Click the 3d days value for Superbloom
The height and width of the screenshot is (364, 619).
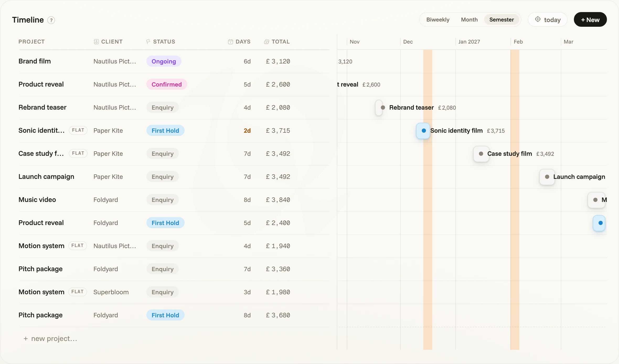pos(247,292)
